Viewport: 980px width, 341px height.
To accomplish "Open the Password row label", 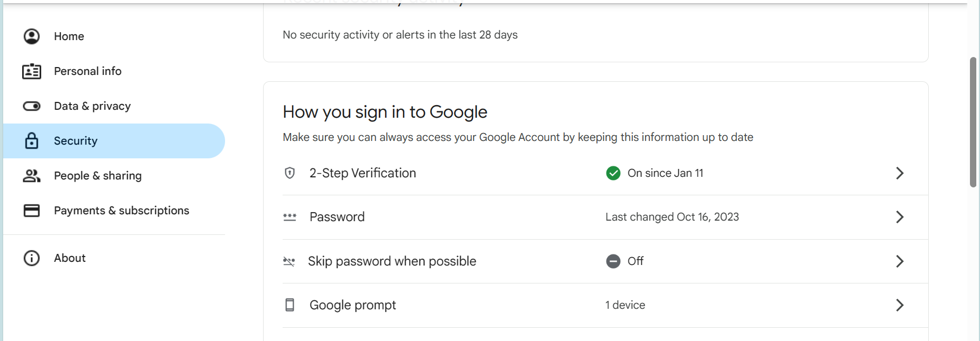I will pos(337,217).
